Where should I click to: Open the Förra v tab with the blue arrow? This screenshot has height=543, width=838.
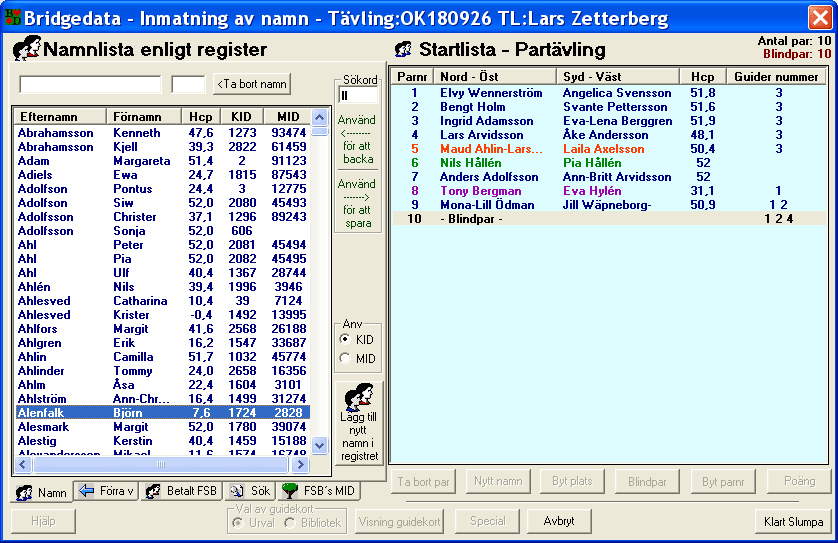pos(106,492)
